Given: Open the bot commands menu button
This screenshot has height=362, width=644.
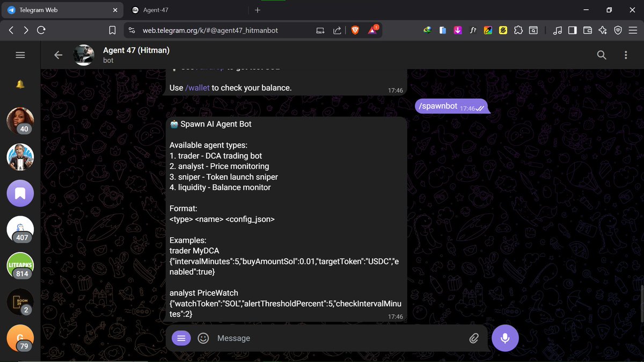Looking at the screenshot, I should pyautogui.click(x=181, y=338).
